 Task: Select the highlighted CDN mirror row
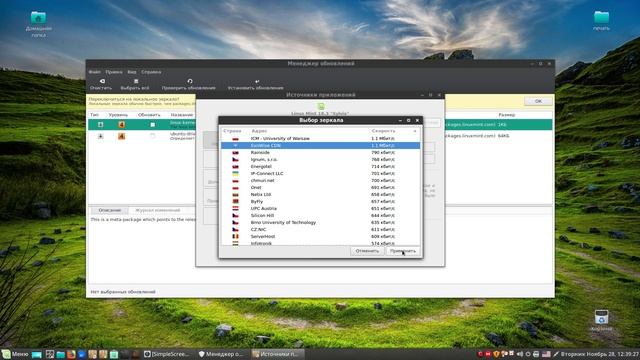coord(320,146)
